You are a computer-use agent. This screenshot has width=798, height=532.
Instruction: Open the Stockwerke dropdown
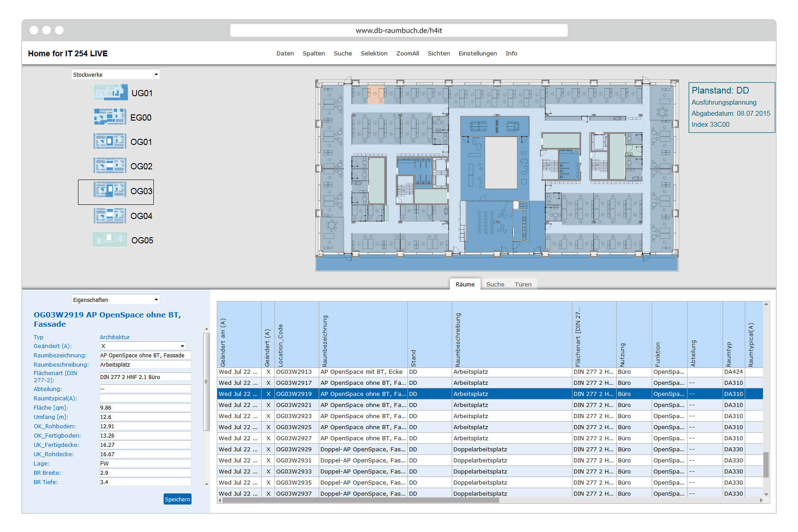coord(115,74)
